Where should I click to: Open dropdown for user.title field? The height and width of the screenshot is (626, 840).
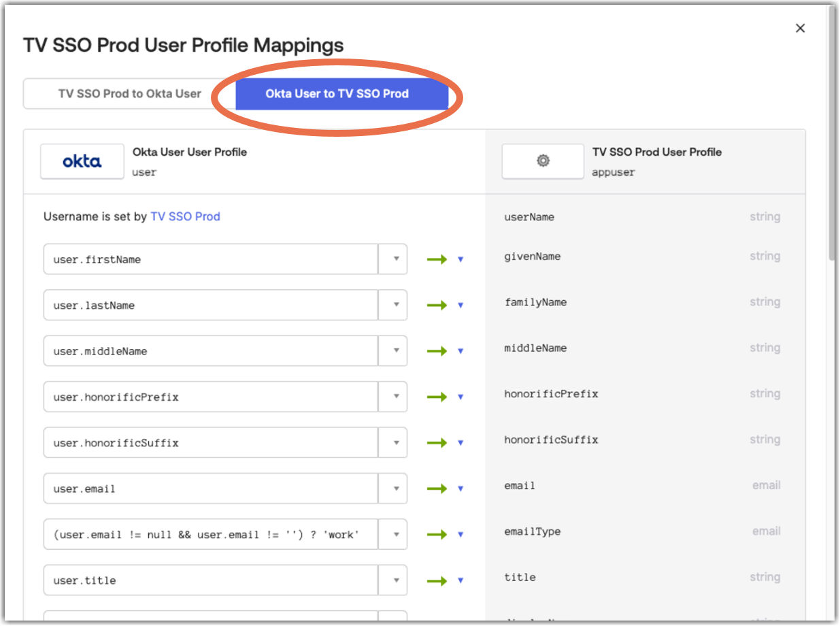pos(393,580)
